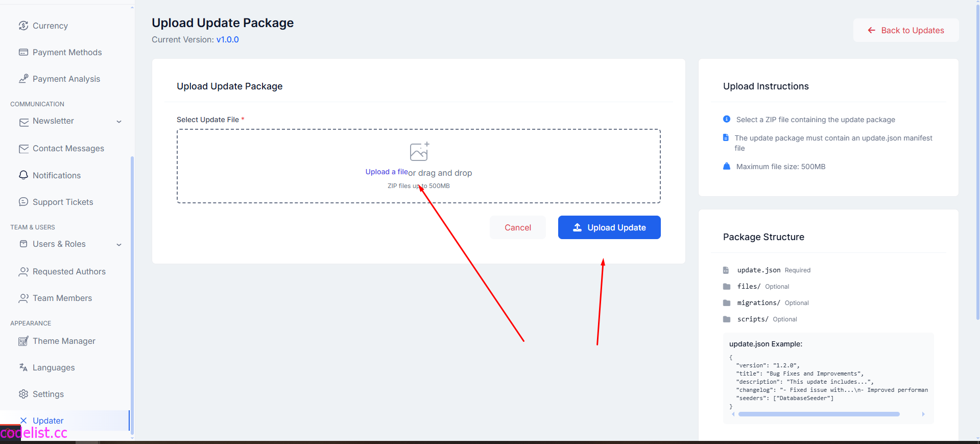Click the code scrollbar right arrow

(x=923, y=414)
